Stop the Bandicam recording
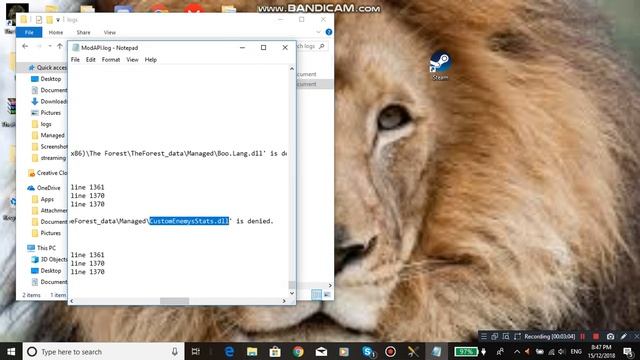The width and height of the screenshot is (640, 360). [596, 336]
